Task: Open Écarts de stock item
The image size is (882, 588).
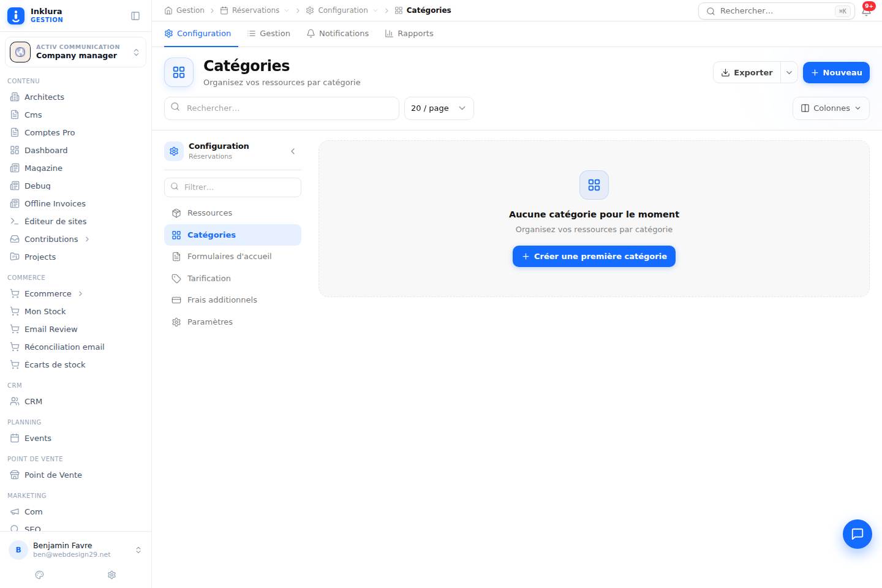Action: tap(76, 364)
